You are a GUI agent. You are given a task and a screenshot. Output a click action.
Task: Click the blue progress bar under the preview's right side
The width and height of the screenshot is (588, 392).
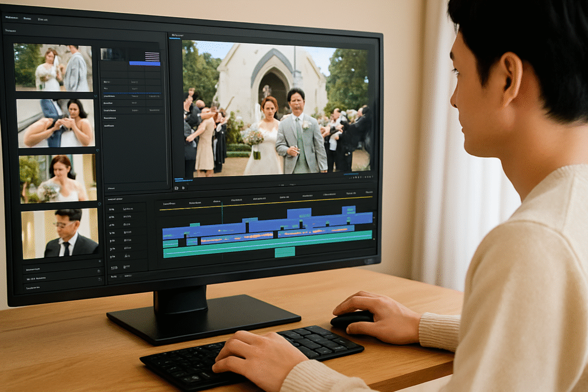[352, 174]
